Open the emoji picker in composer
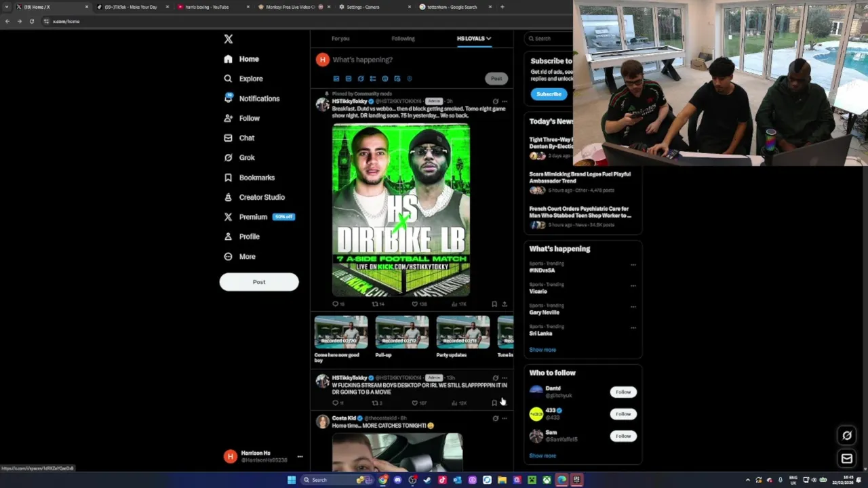 [385, 79]
